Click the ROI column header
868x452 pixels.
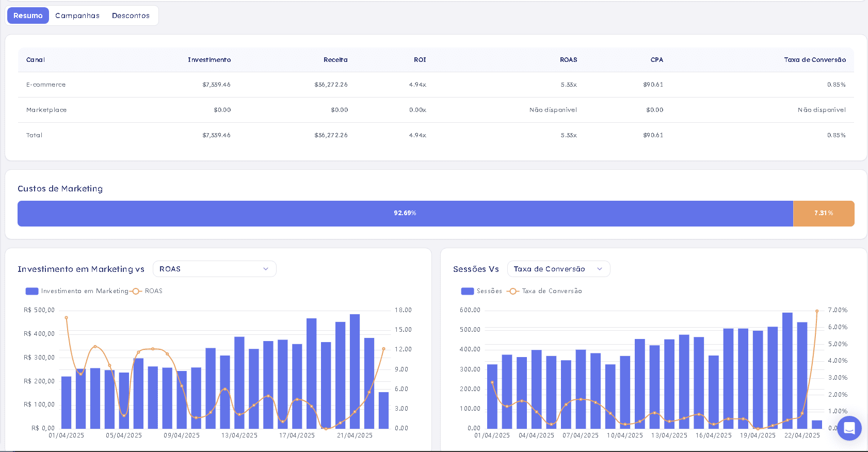(420, 60)
